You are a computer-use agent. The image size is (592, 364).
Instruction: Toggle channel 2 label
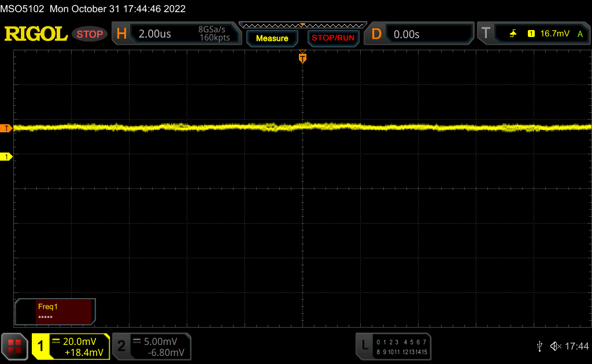(121, 346)
